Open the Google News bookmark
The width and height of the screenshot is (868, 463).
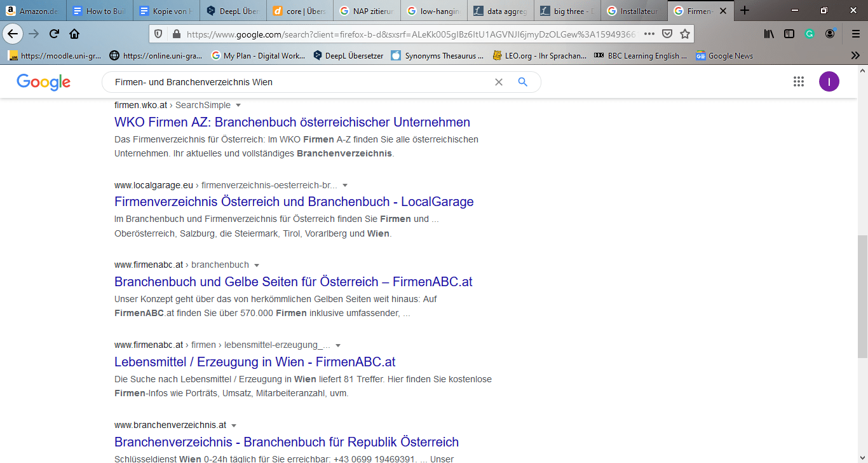click(x=724, y=56)
